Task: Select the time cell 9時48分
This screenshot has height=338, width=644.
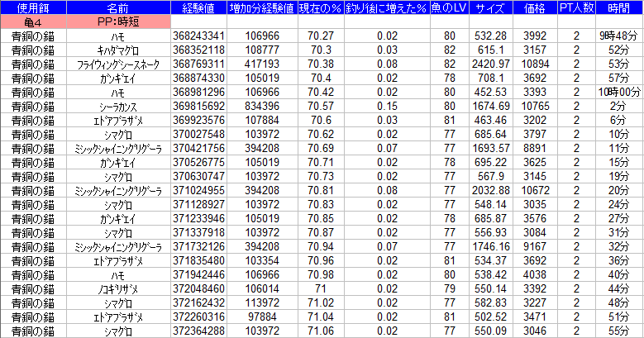Action: click(617, 36)
